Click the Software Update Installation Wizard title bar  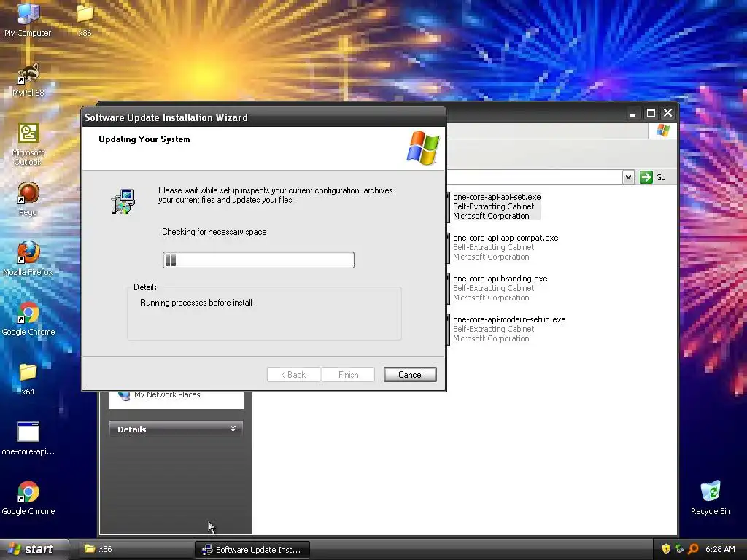coord(264,117)
